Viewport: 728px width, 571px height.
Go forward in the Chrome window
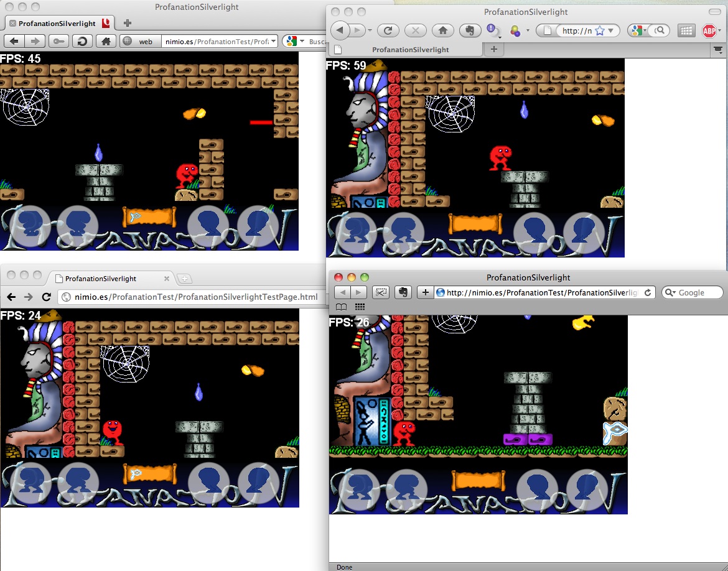pyautogui.click(x=29, y=297)
